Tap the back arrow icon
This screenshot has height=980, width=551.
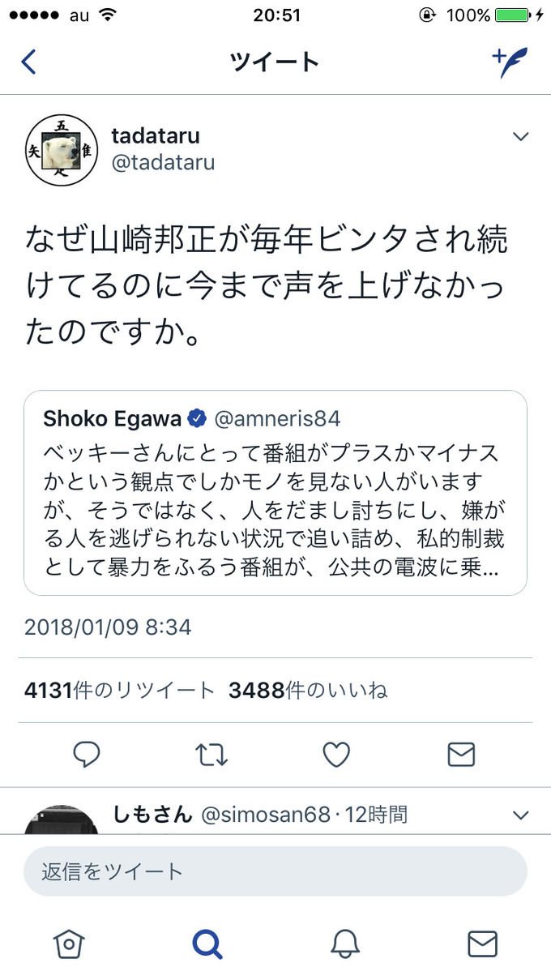28,62
